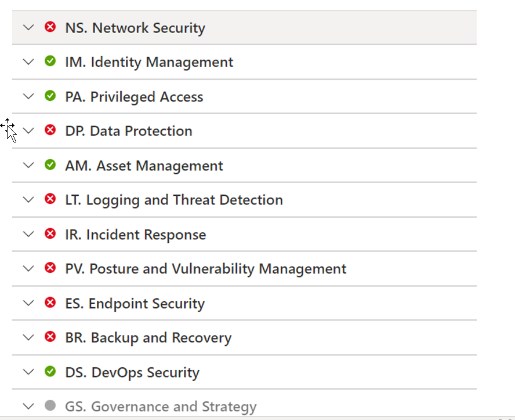Viewport: 515px width, 420px height.
Task: Click green passed icon beside Identity Management
Action: click(50, 61)
